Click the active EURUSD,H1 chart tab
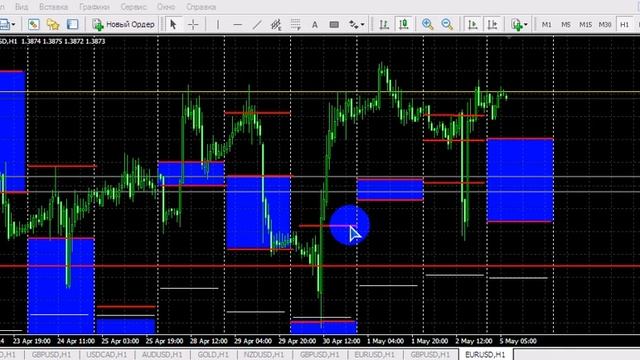The image size is (640, 360). 485,354
